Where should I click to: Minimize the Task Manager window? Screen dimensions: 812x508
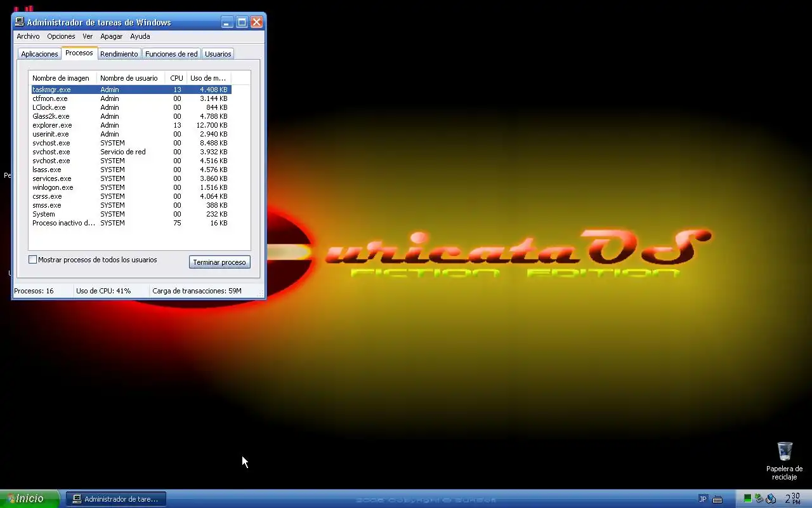[226, 22]
